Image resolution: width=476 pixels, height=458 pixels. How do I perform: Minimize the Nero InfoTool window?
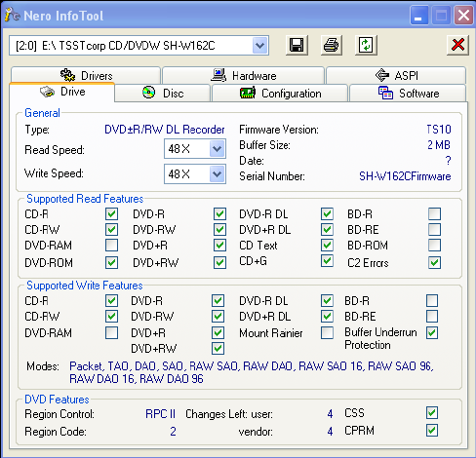click(418, 16)
